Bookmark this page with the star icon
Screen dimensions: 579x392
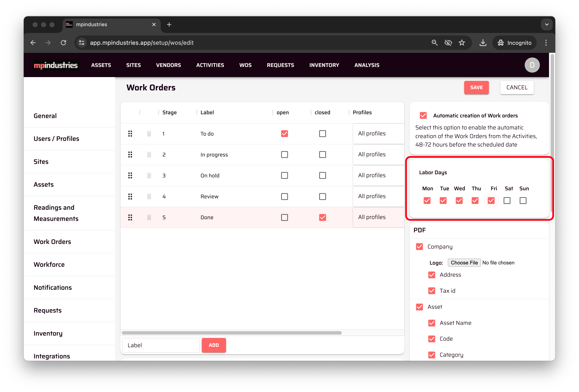pos(462,43)
